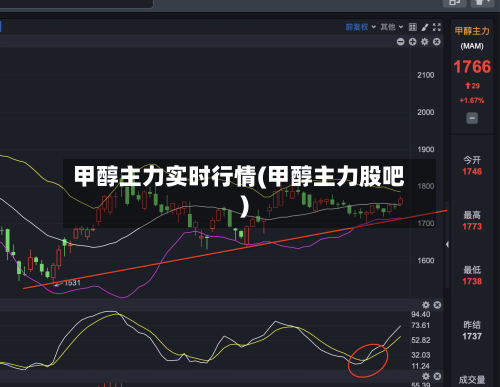The image size is (500, 387).
Task: Collapse the right quote sidebar via the arrow handle
Action: point(447,244)
